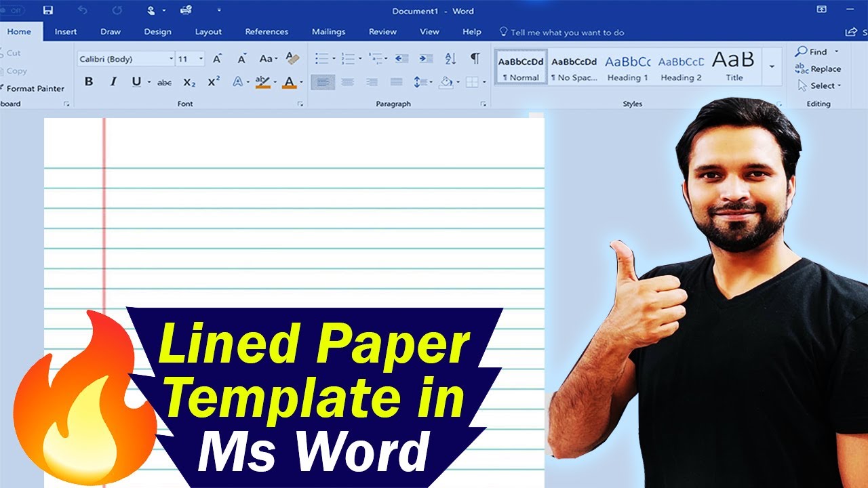Click the lightbulb Tell Me icon
This screenshot has width=868, height=488.
[503, 32]
